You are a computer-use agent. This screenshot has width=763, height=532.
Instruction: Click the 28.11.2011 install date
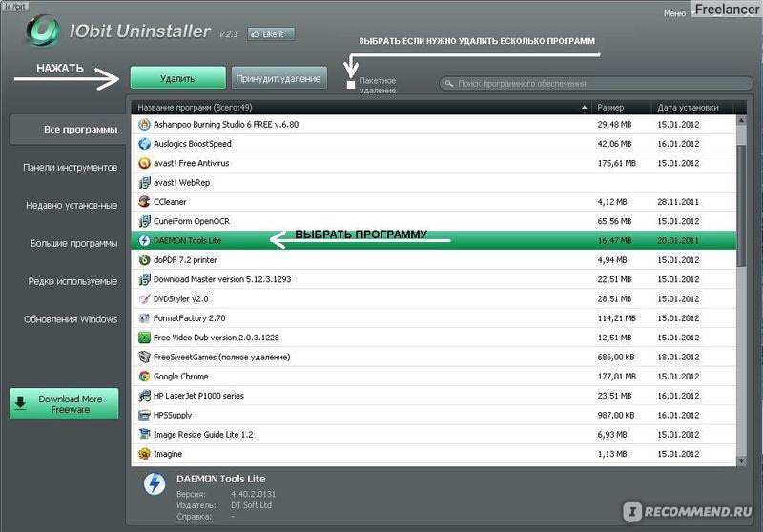pos(678,202)
